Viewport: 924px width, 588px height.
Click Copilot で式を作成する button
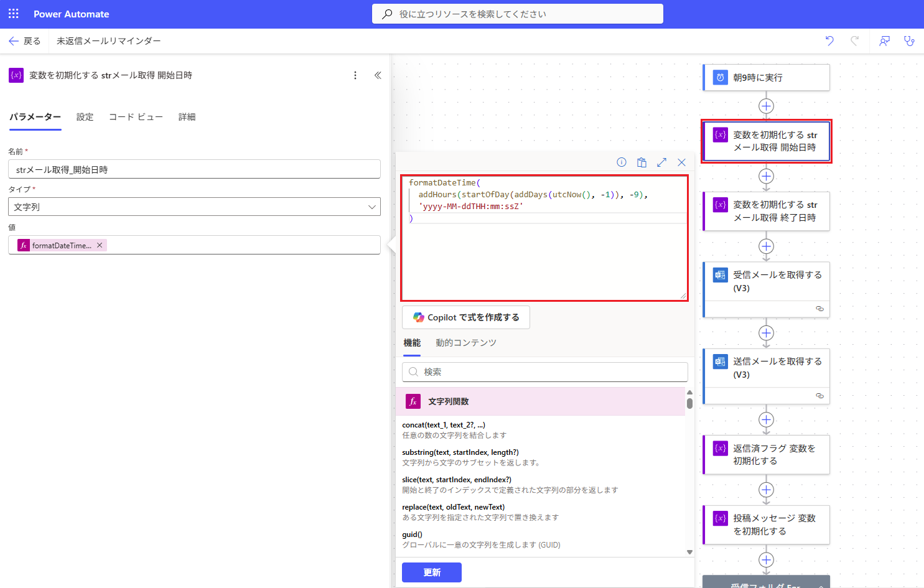coord(466,317)
